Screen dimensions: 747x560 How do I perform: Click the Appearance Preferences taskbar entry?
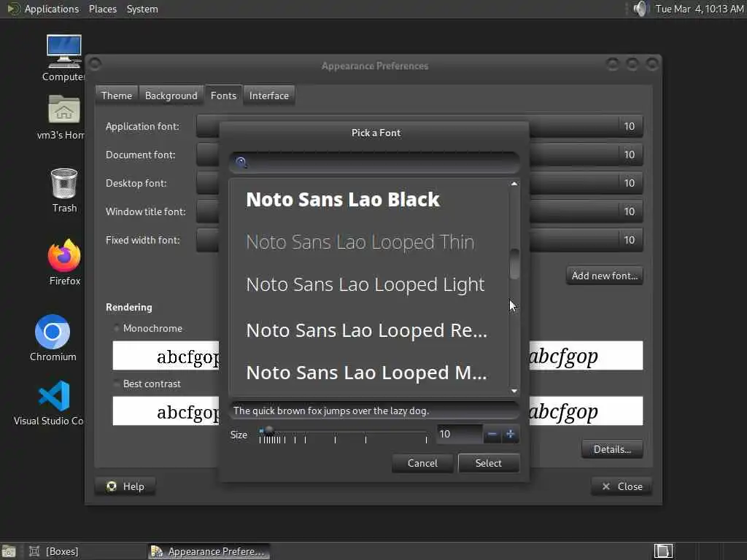coord(209,551)
